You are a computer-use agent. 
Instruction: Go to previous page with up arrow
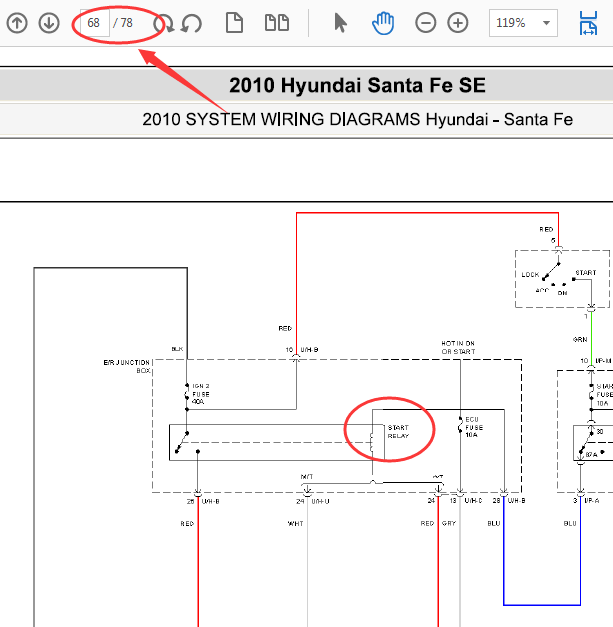(17, 23)
